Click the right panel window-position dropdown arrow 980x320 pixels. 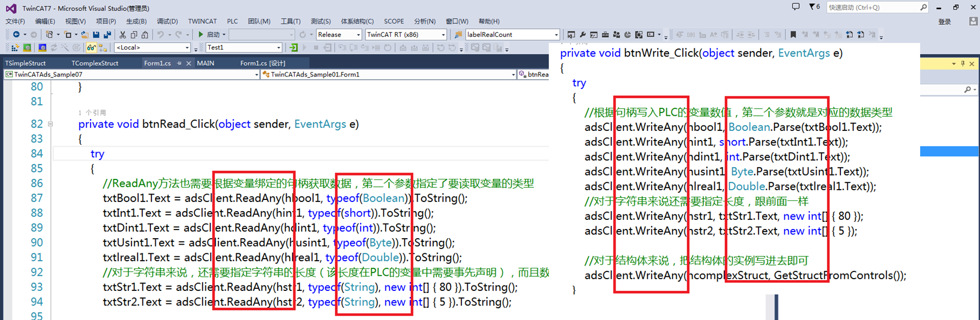pyautogui.click(x=954, y=64)
